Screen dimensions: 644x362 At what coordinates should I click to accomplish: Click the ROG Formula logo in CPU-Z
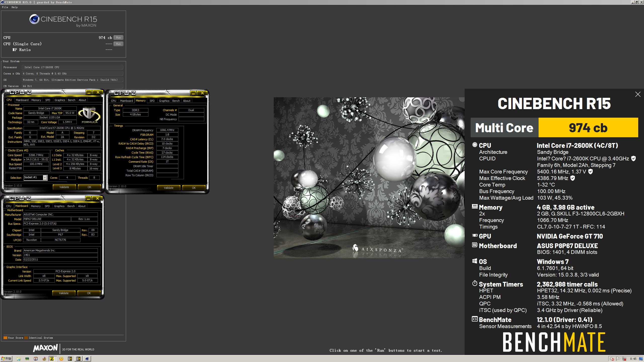89,115
